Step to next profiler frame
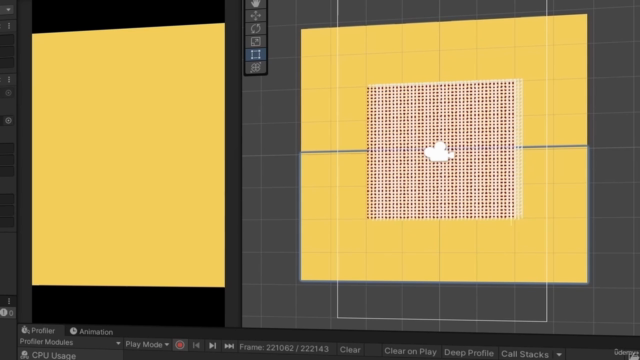Screen dimensions: 640x360 point(212,346)
